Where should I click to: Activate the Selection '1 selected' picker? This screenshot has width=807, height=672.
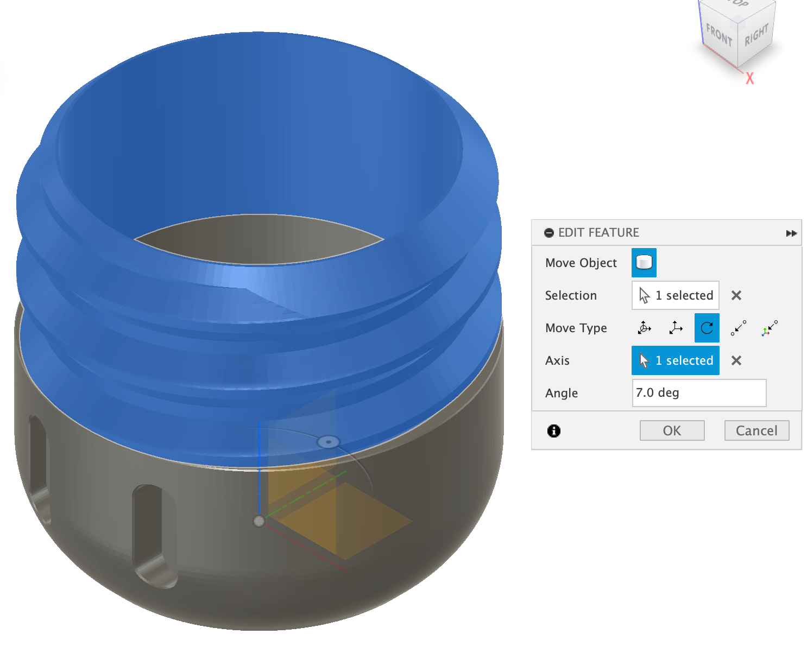click(676, 295)
